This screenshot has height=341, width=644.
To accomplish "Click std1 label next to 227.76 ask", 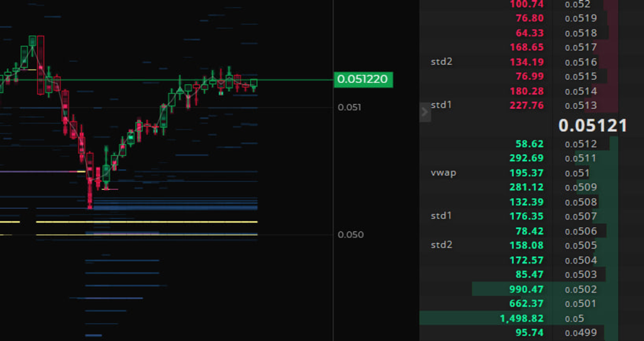I will click(x=441, y=104).
